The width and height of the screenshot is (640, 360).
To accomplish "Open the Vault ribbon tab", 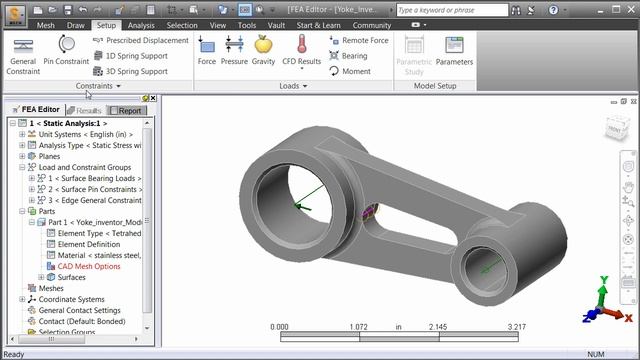I will (276, 25).
